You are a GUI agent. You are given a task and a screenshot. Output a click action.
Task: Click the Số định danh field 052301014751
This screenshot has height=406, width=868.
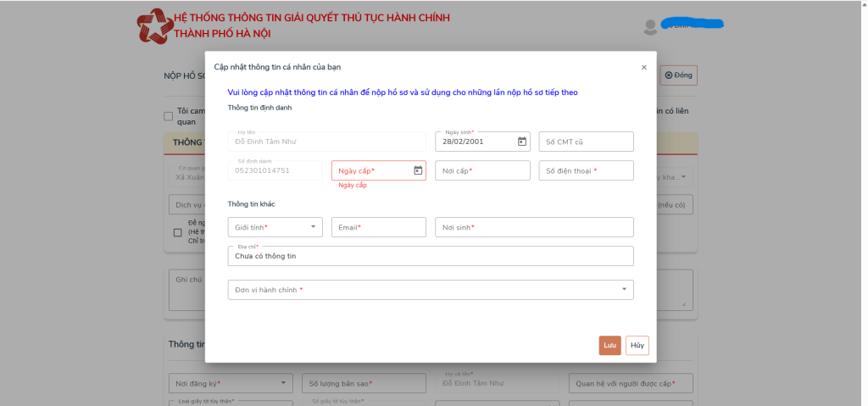point(275,170)
